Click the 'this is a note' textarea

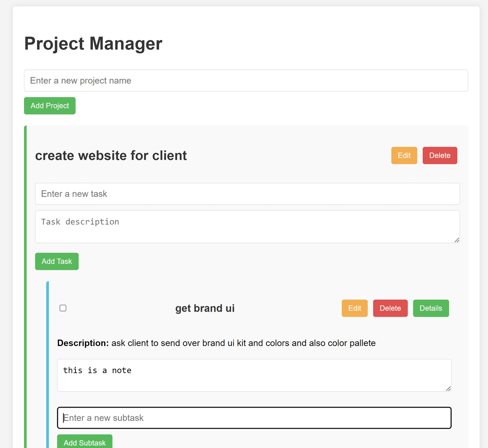pos(254,375)
